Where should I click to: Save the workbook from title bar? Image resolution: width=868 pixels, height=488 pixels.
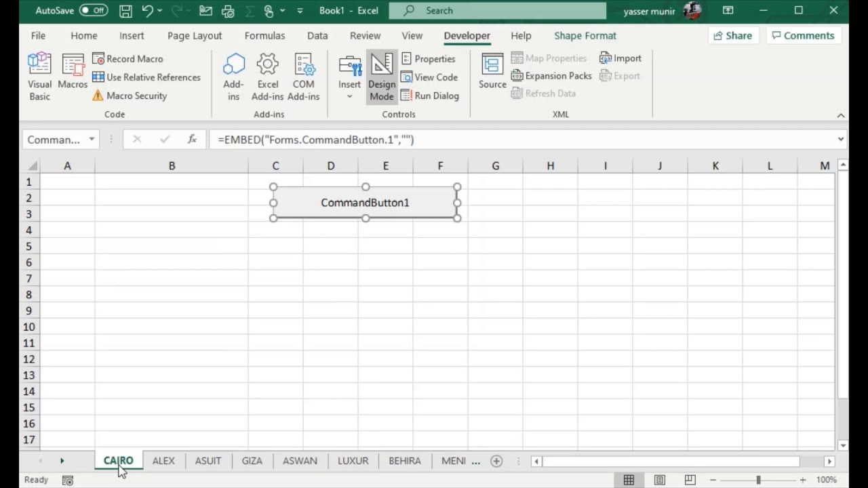coord(125,10)
